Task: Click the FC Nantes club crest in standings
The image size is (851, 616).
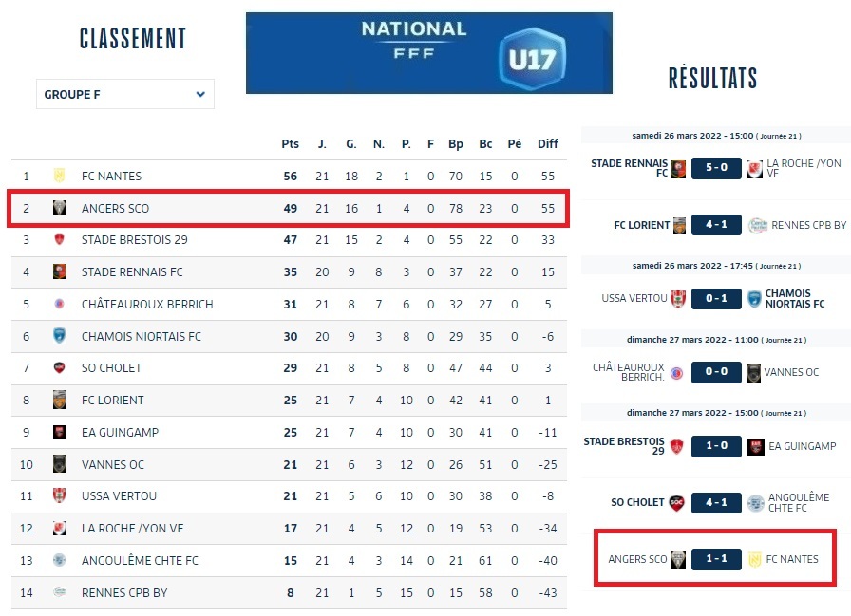Action: click(59, 176)
